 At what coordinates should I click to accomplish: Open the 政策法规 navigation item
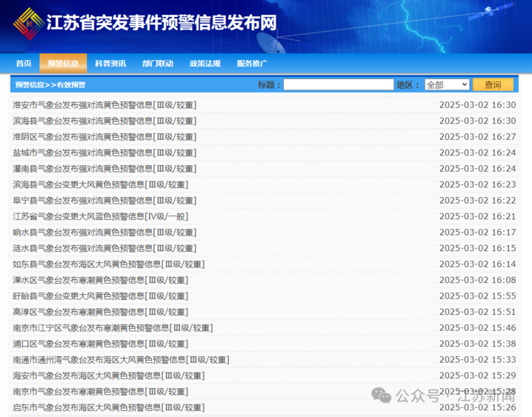[205, 64]
